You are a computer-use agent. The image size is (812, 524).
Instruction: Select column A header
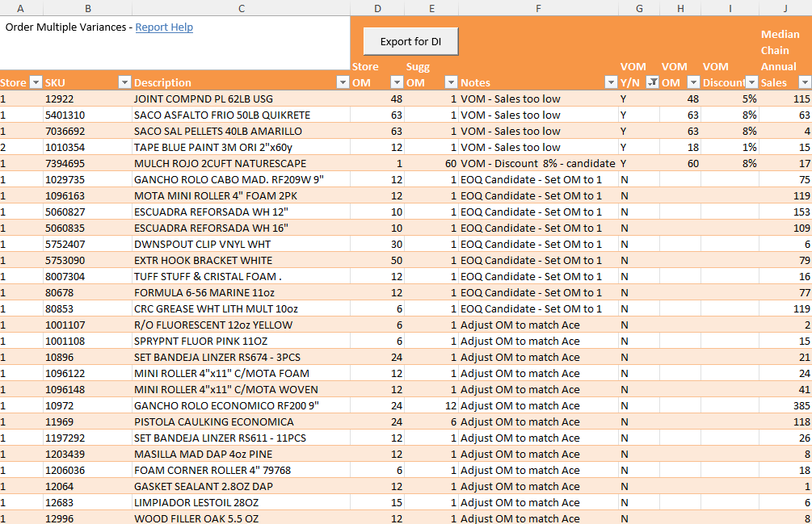pyautogui.click(x=21, y=8)
